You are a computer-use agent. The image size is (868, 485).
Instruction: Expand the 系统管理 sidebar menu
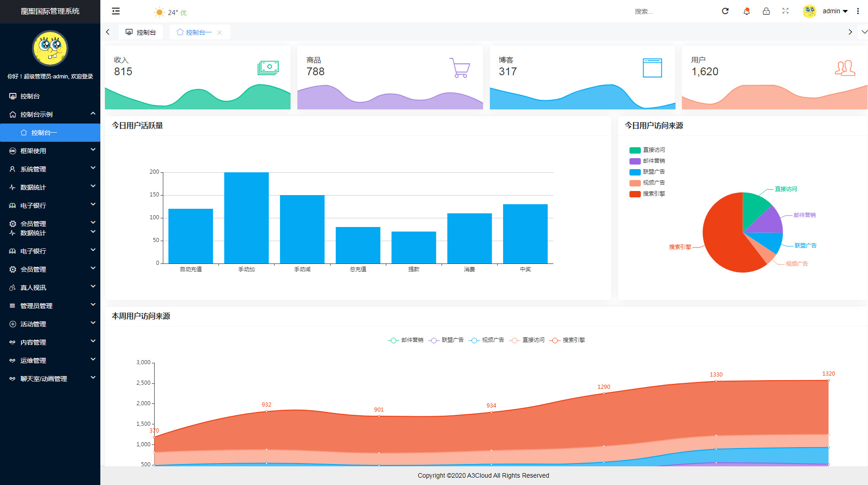tap(50, 169)
